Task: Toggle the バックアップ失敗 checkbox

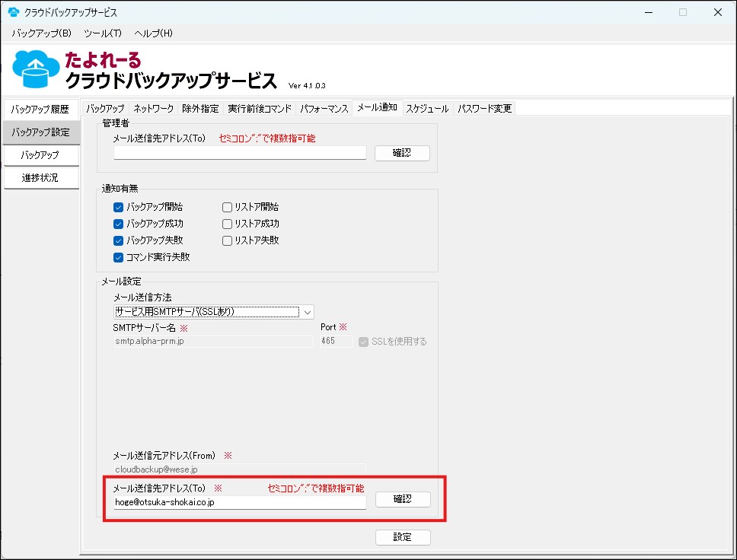Action: [118, 240]
